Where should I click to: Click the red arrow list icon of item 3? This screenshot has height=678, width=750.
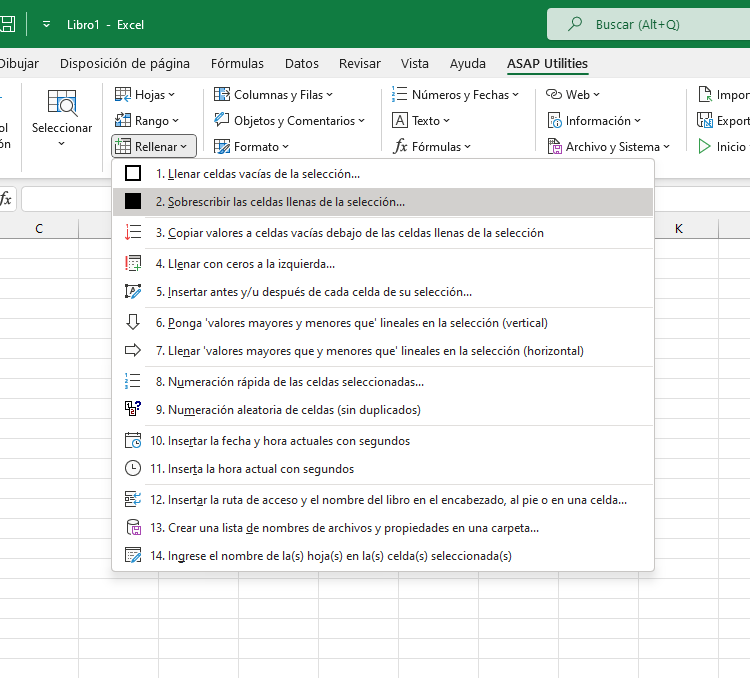coord(133,233)
